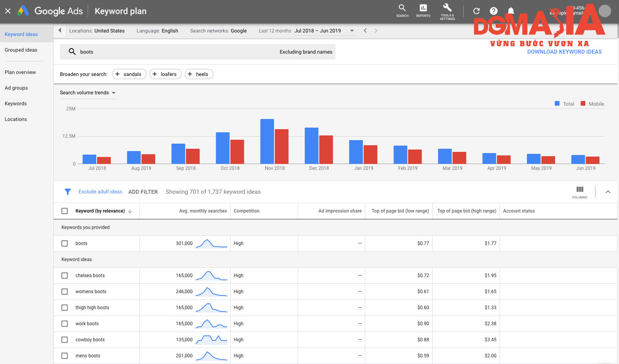Check the cowboy boots row
Viewport: 619px width, 364px height.
(65, 340)
